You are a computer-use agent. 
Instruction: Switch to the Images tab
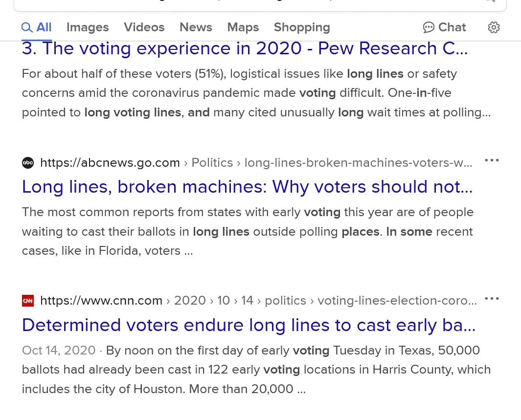coord(88,27)
